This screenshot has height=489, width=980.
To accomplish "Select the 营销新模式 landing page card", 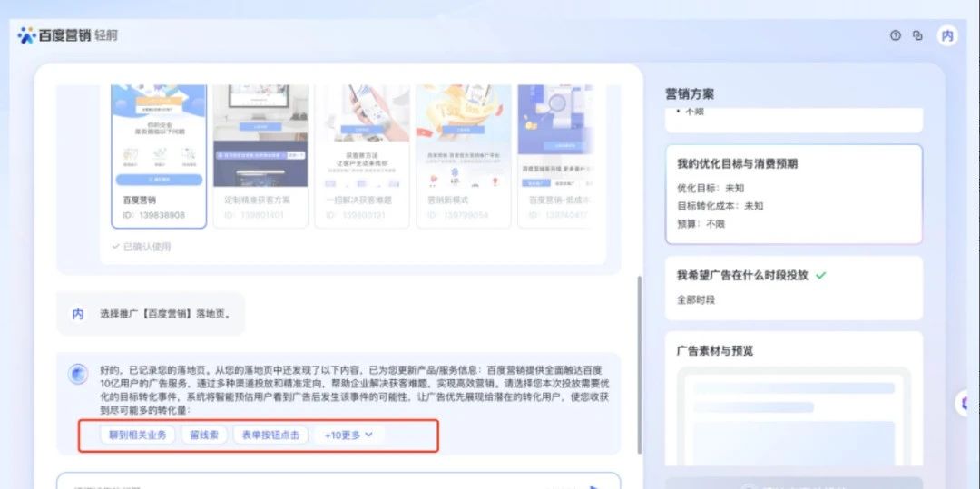I will click(x=463, y=155).
